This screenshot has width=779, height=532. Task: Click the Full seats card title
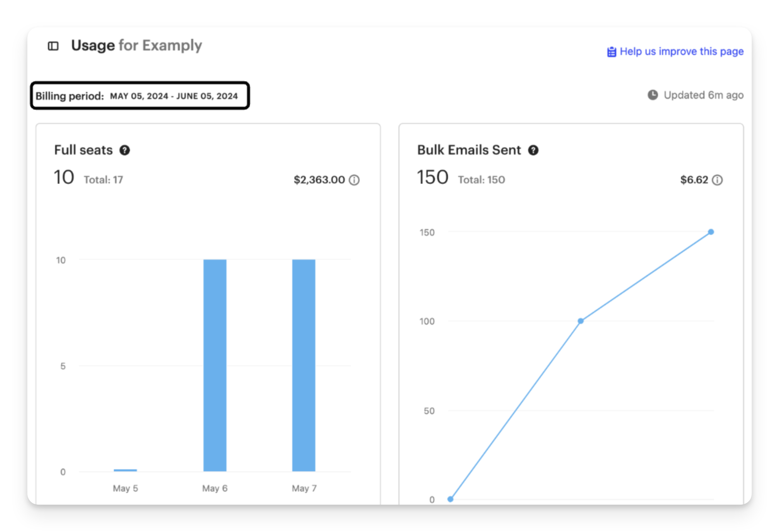point(83,150)
